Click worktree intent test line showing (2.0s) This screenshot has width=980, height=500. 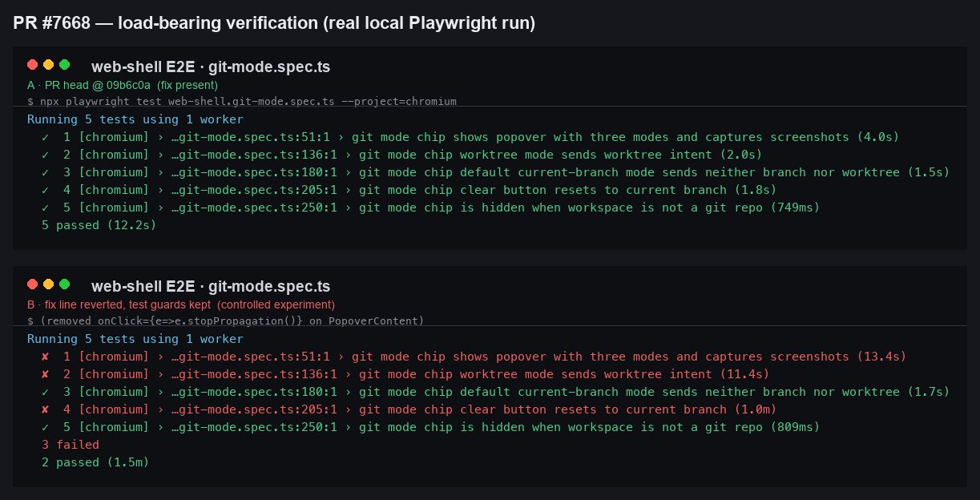401,155
